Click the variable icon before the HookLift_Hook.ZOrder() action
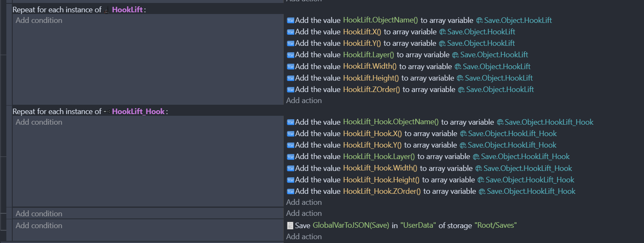 (290, 191)
